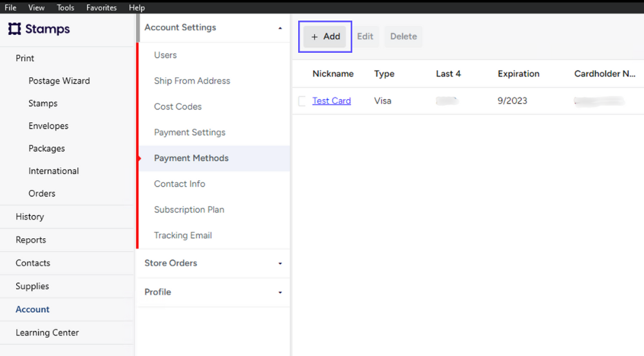Click the plus Add button

tap(325, 37)
